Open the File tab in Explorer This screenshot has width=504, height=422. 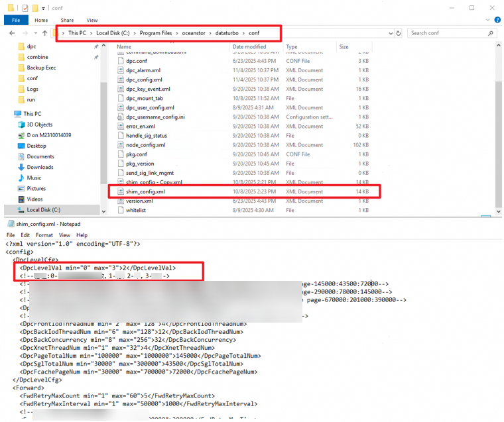(x=13, y=21)
